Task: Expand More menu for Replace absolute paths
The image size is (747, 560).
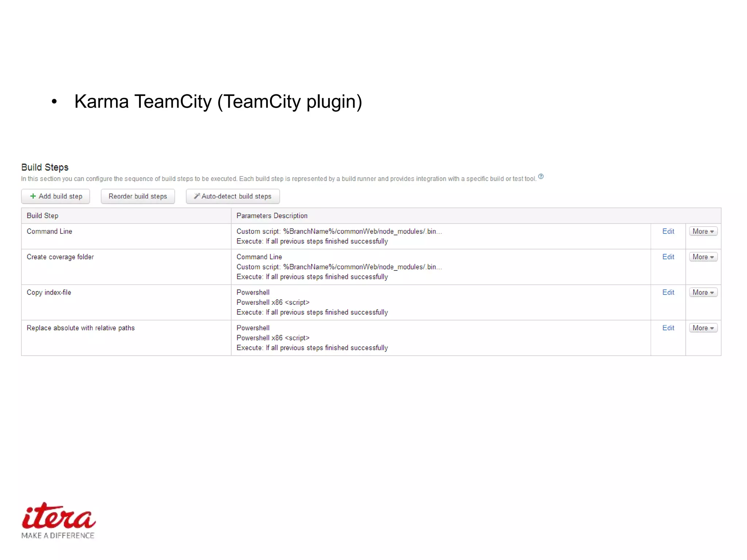Action: pyautogui.click(x=703, y=328)
